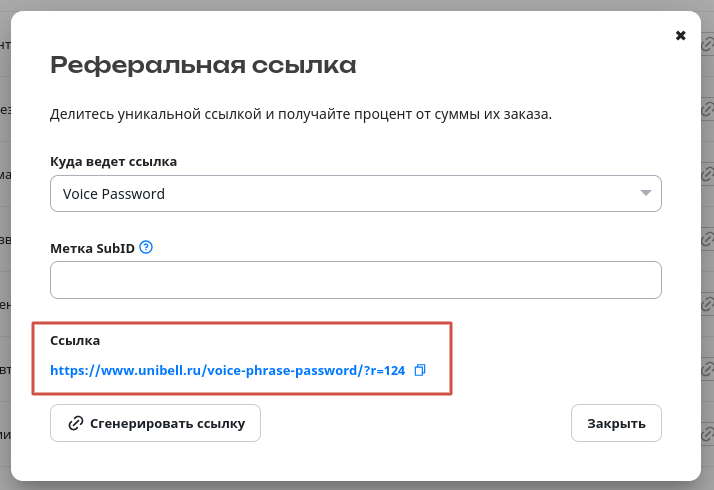
Task: Click background chain icon beside description line
Action: click(708, 109)
